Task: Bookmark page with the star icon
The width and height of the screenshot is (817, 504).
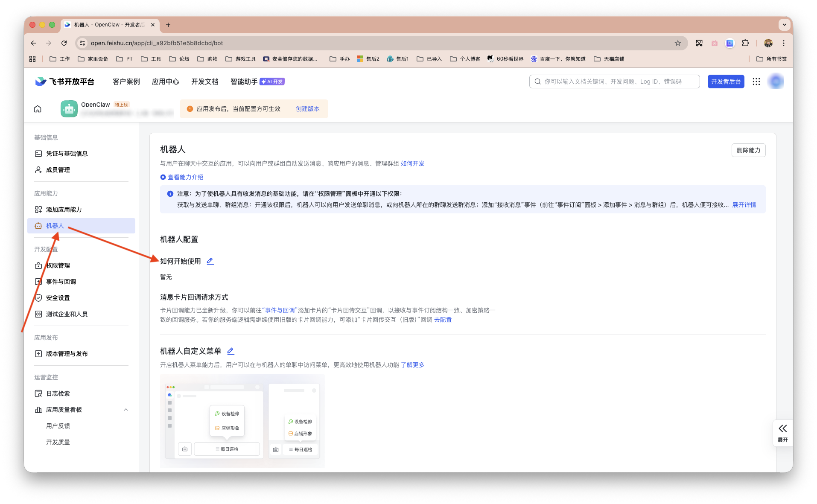Action: 677,43
